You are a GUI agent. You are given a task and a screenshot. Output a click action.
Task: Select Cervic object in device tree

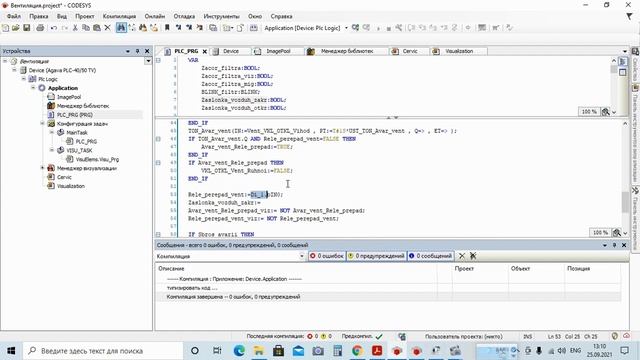click(x=64, y=177)
